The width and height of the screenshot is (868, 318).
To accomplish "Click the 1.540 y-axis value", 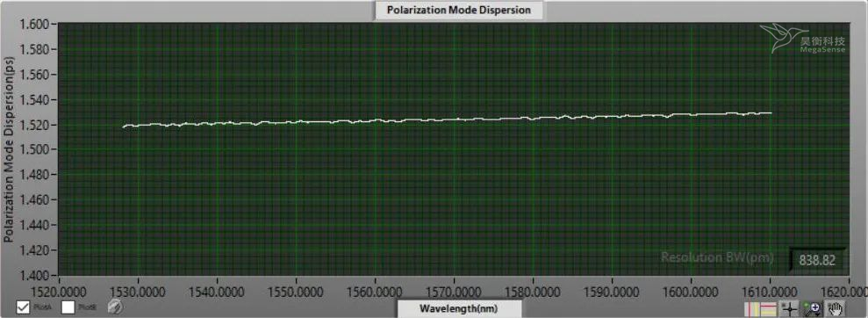I will [34, 100].
